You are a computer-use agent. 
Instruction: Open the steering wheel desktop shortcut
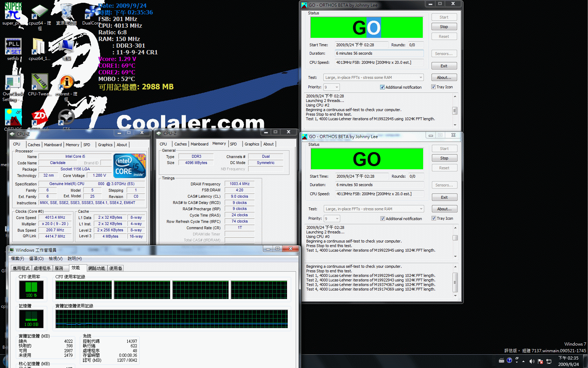tap(66, 117)
